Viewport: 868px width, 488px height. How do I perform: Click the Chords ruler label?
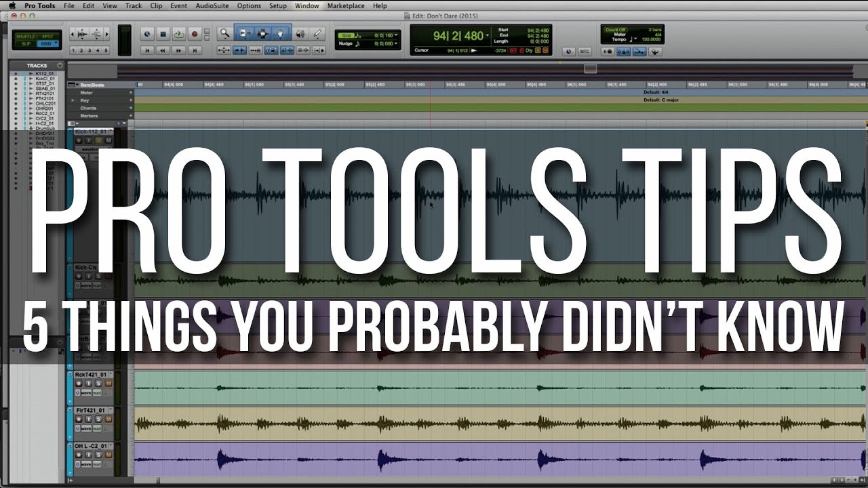click(x=88, y=108)
